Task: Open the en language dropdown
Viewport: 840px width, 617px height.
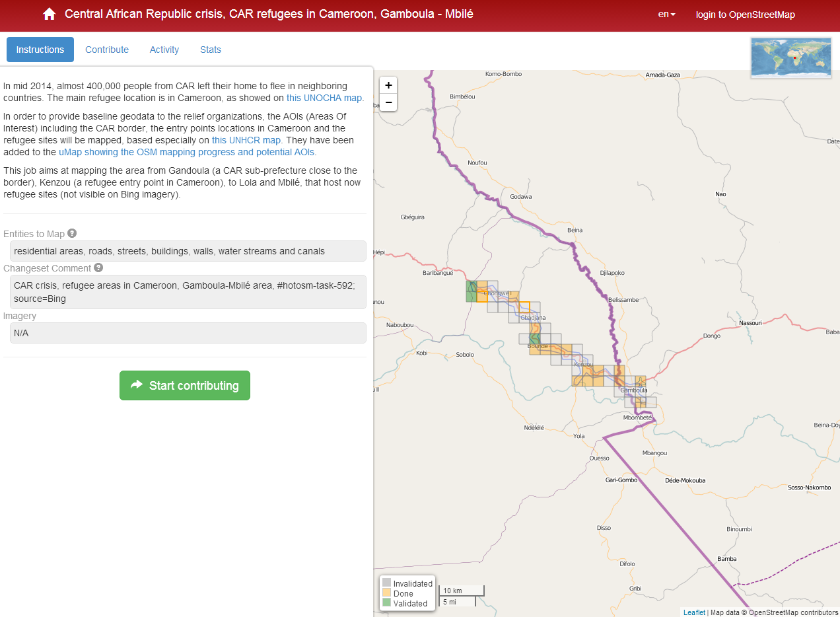Action: click(666, 15)
